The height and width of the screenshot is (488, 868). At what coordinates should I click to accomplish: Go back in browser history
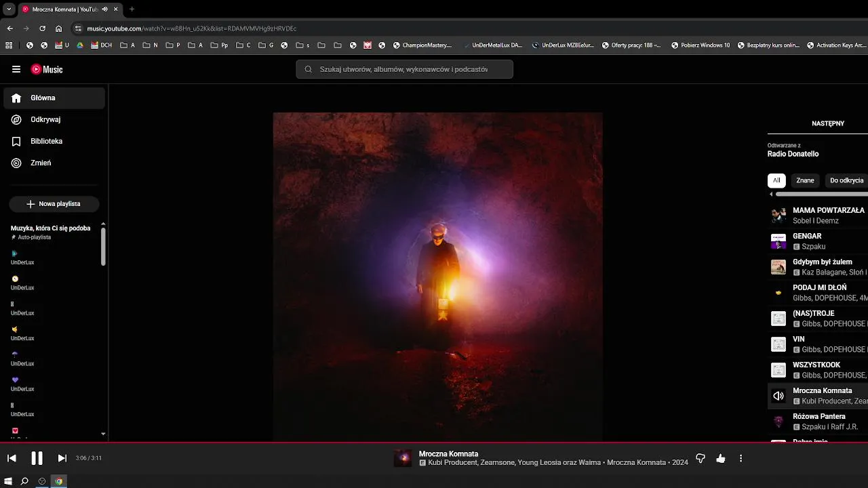click(x=9, y=28)
